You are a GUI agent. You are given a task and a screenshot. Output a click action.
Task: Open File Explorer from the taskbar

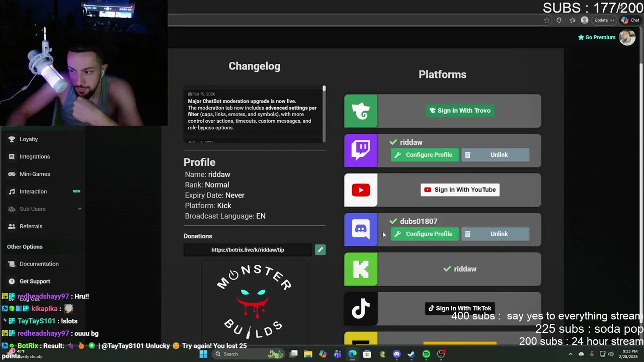[x=308, y=354]
